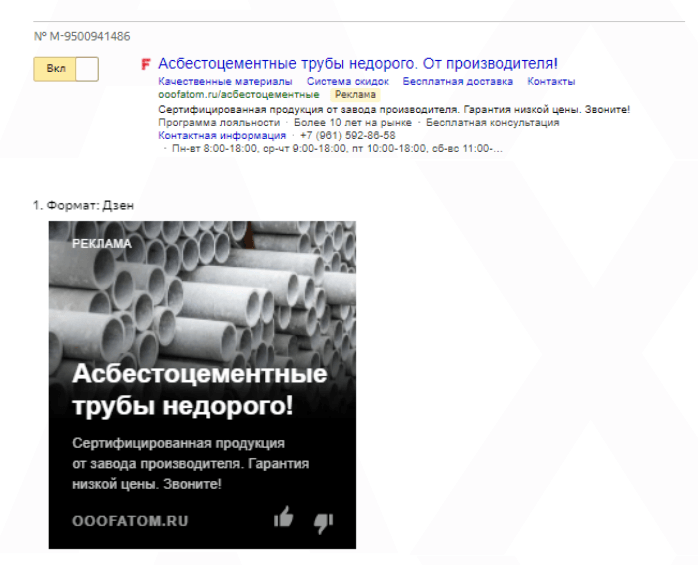Open the Контактная информация link
Image resolution: width=698 pixels, height=565 pixels.
[222, 135]
